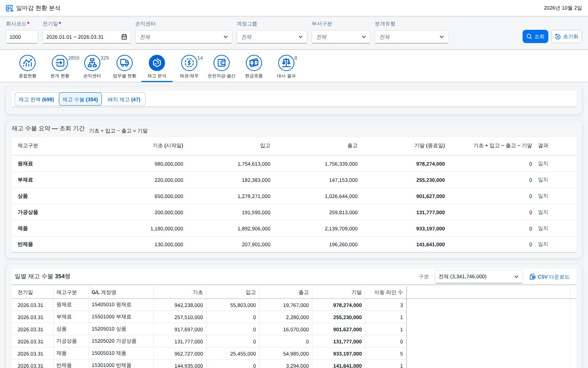Click the 결과 column header
Image resolution: width=588 pixels, height=368 pixels.
(543, 145)
